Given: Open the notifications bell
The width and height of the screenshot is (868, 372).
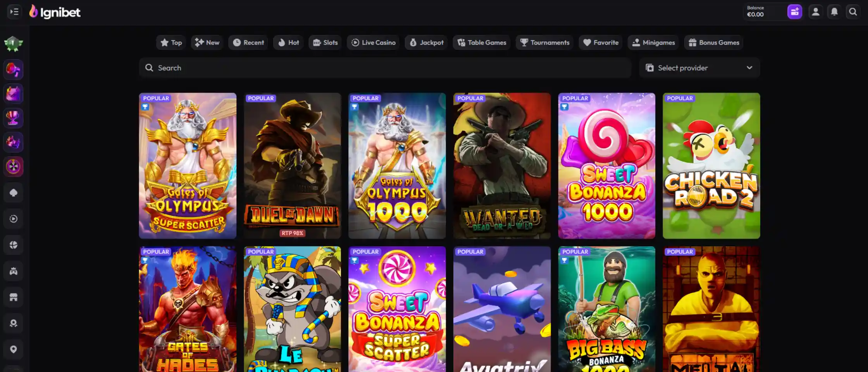Looking at the screenshot, I should tap(834, 12).
